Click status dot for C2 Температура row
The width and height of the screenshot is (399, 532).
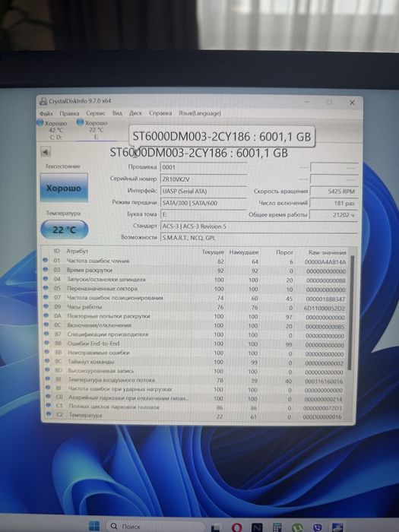tap(49, 414)
